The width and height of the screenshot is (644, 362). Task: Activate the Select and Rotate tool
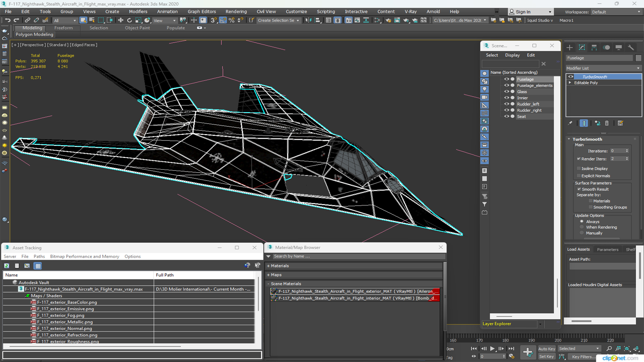pos(129,20)
